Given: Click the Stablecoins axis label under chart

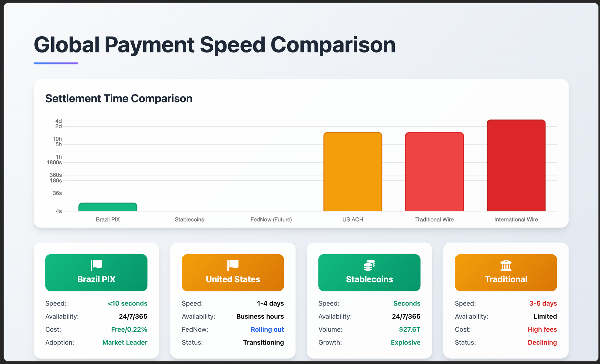Looking at the screenshot, I should pyautogui.click(x=189, y=219).
